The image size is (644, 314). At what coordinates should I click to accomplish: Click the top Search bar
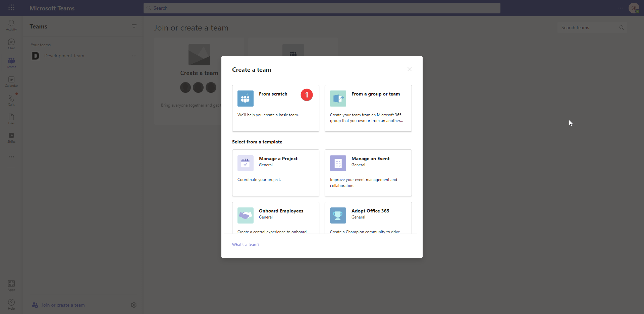[322, 8]
